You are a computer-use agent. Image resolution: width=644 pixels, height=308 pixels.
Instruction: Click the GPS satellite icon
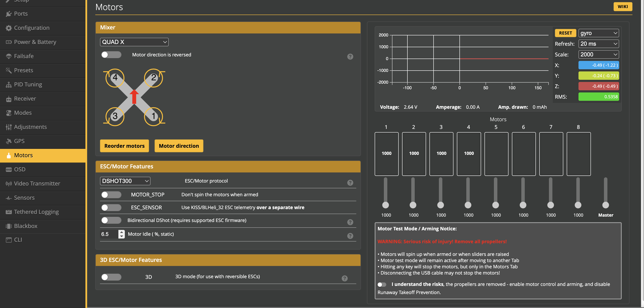[9, 141]
